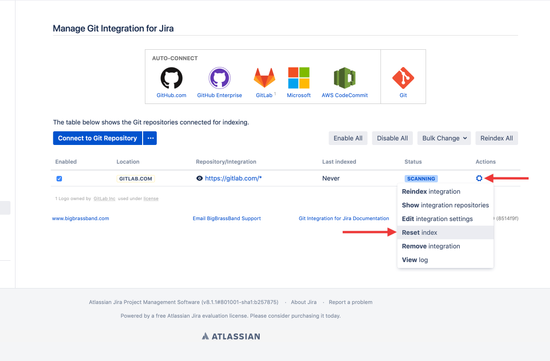
Task: Click the SCANNING status badge
Action: coord(421,179)
